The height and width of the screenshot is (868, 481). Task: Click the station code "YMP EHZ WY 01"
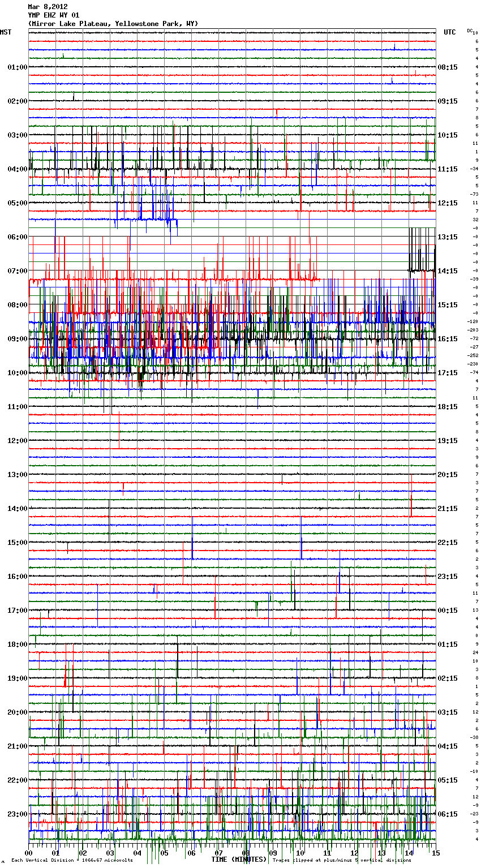(x=54, y=15)
